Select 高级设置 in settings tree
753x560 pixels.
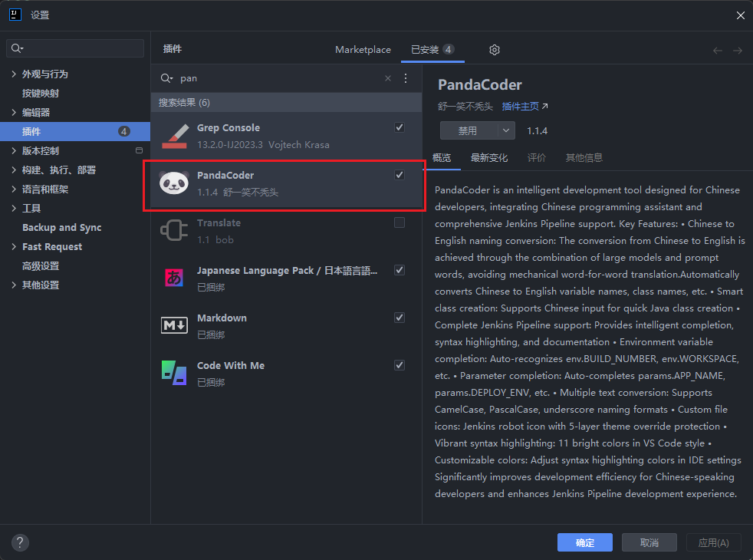tap(41, 266)
